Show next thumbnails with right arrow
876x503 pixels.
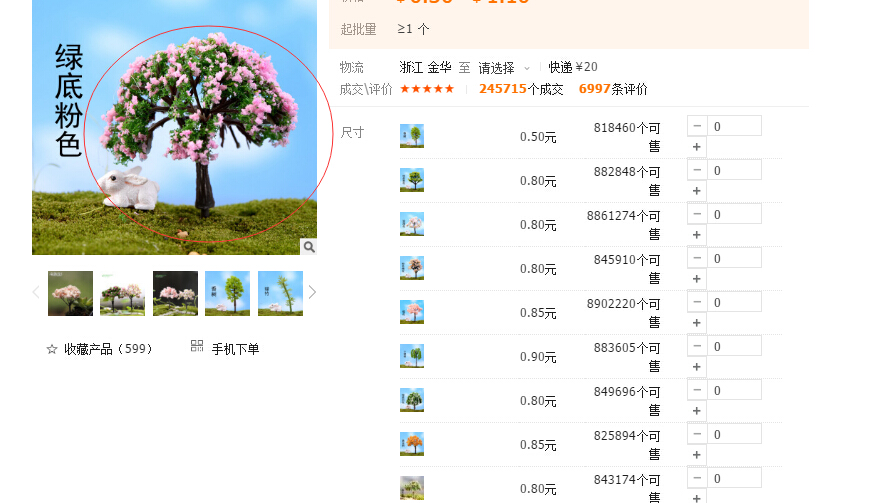tap(312, 292)
